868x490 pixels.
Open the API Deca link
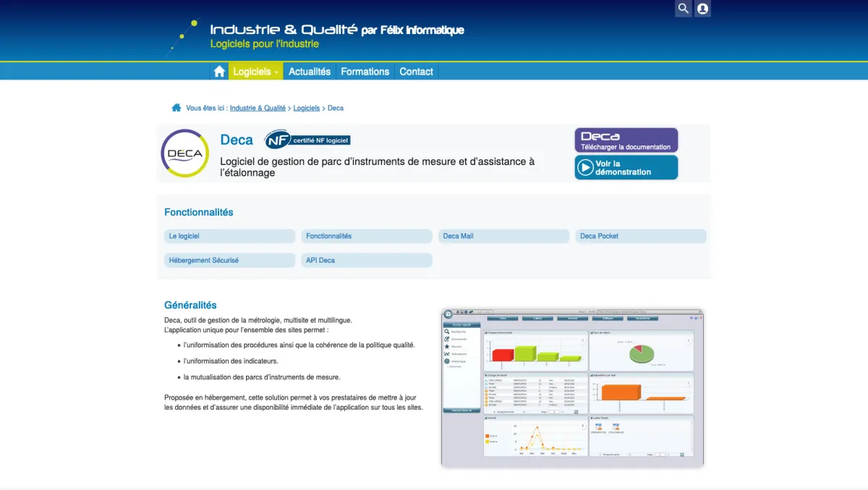367,260
